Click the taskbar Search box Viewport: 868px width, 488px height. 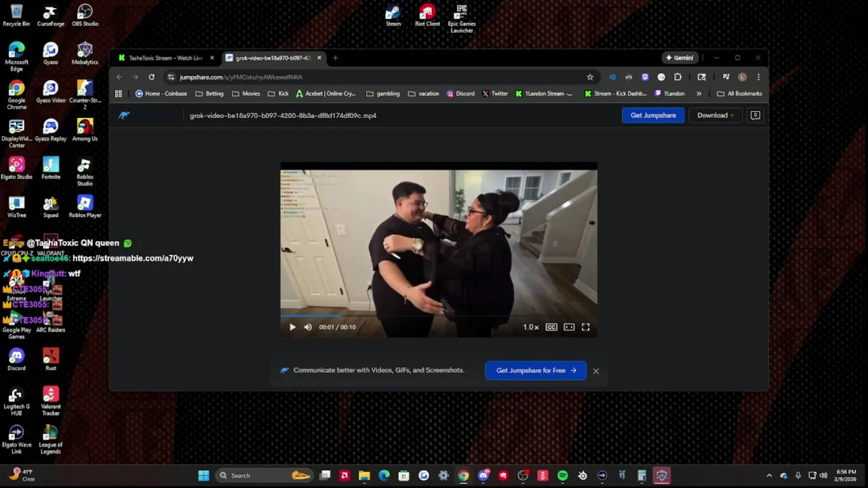pyautogui.click(x=264, y=475)
